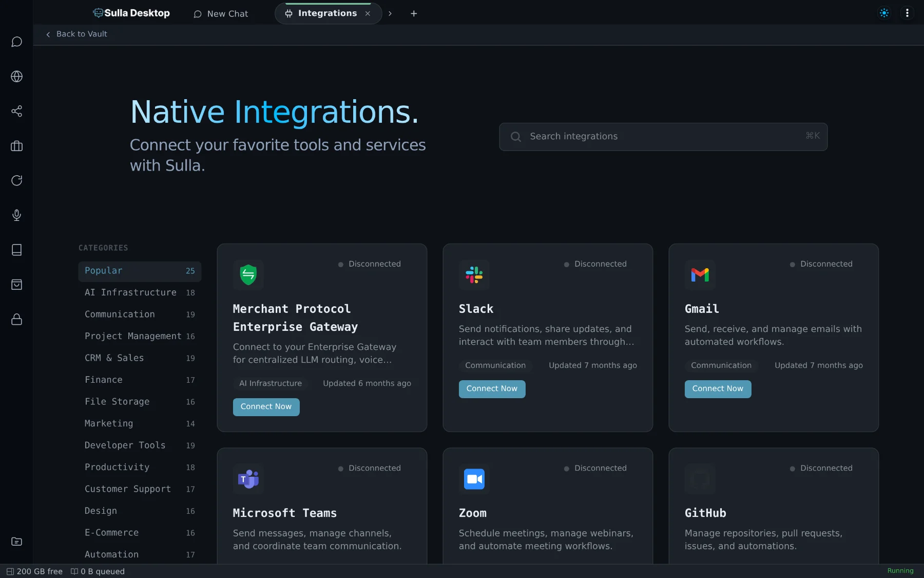Click Connect Now on Slack card

[492, 389]
